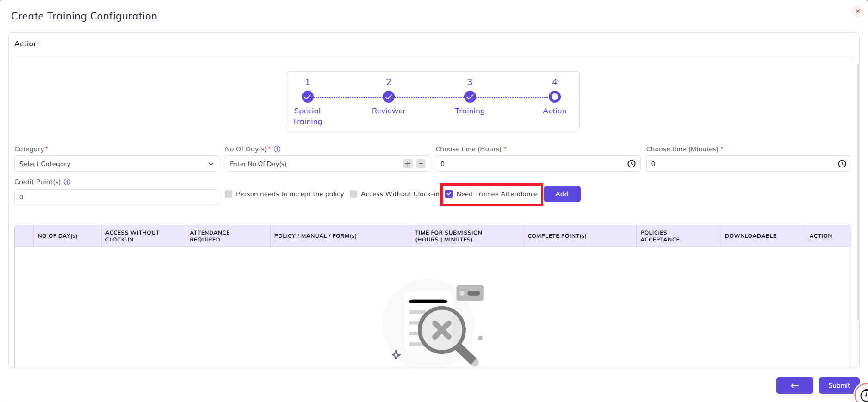Screen dimensions: 868x402
Task: Click the Training step label
Action: point(470,111)
